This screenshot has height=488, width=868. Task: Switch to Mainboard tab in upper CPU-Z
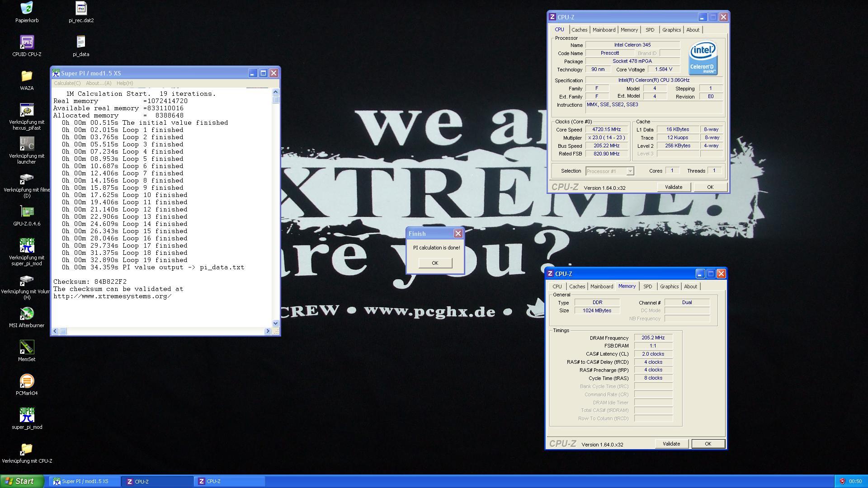pos(604,30)
